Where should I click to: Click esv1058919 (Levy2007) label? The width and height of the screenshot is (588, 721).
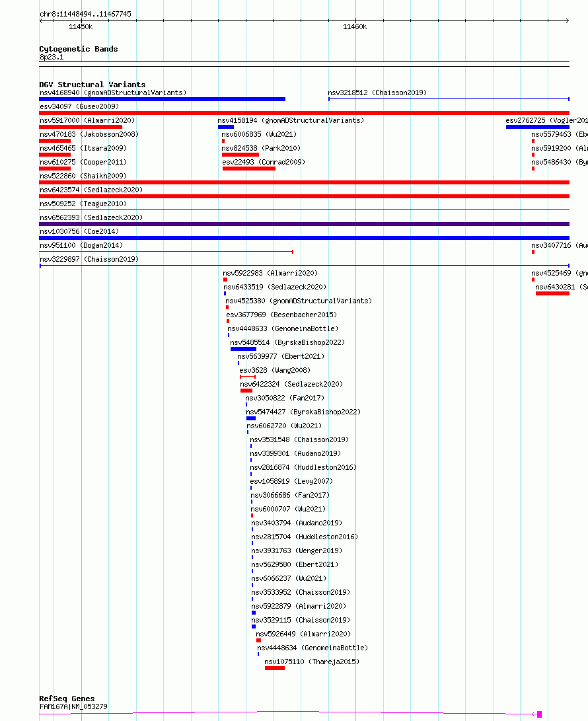click(x=291, y=481)
